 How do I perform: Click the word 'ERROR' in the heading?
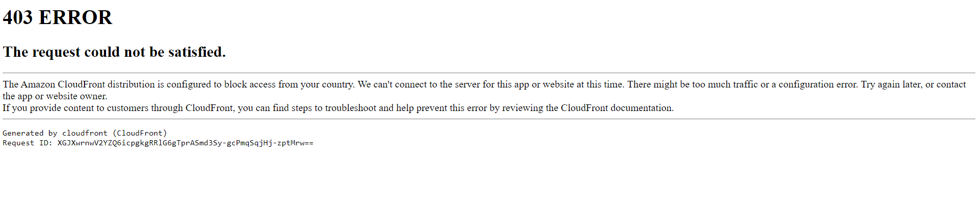75,17
